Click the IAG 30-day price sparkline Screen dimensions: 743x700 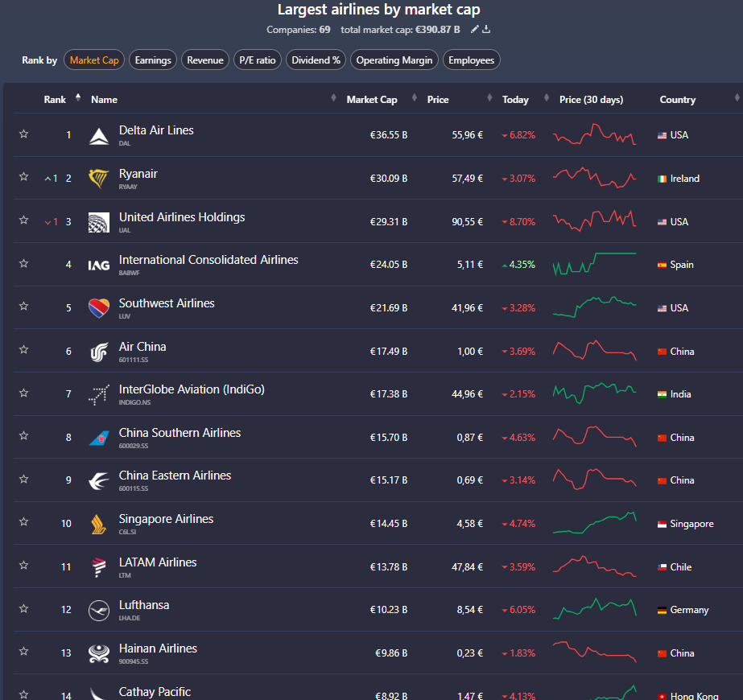pyautogui.click(x=595, y=263)
